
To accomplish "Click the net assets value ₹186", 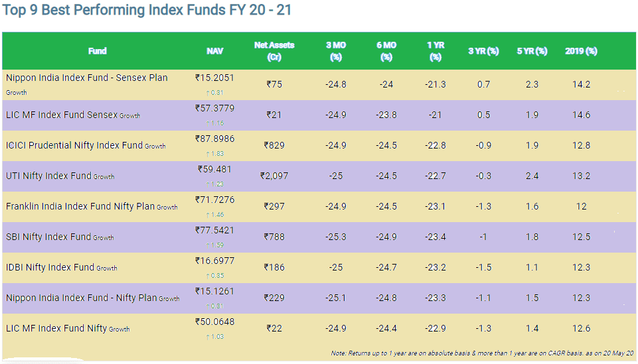I will [x=274, y=267].
